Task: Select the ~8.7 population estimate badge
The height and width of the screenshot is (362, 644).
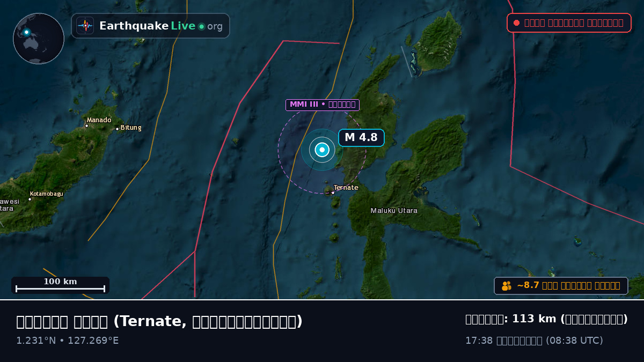Action: (561, 286)
